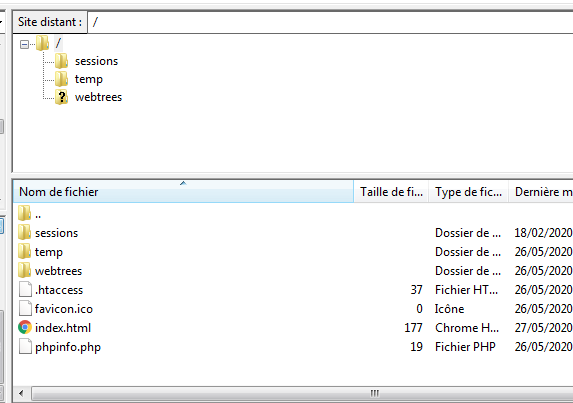Click the parent directory folder icon
The width and height of the screenshot is (573, 403).
coord(24,213)
